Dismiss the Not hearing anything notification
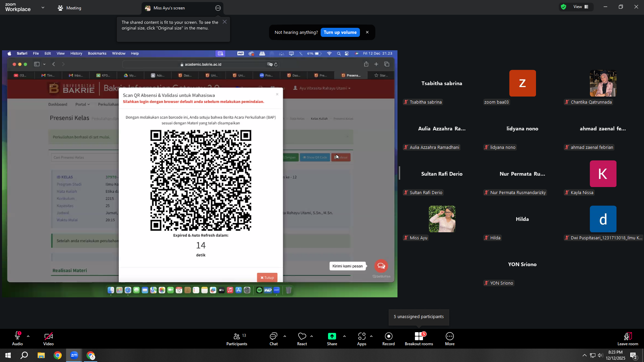The image size is (644, 362). [x=367, y=32]
